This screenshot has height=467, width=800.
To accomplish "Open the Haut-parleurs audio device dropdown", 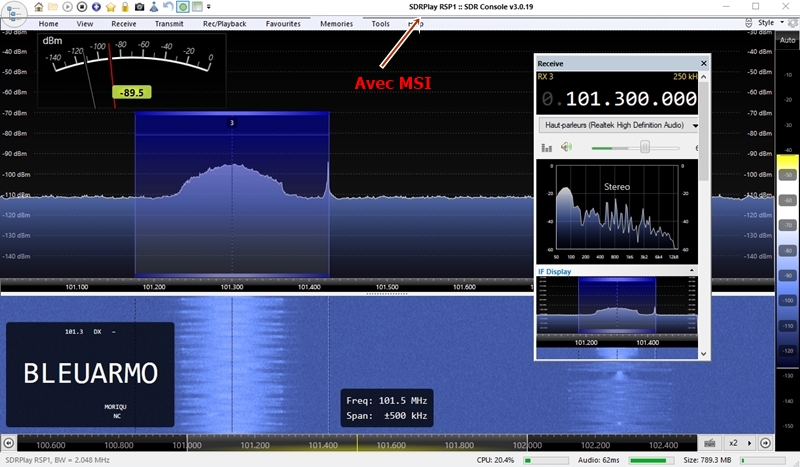I will [618, 125].
